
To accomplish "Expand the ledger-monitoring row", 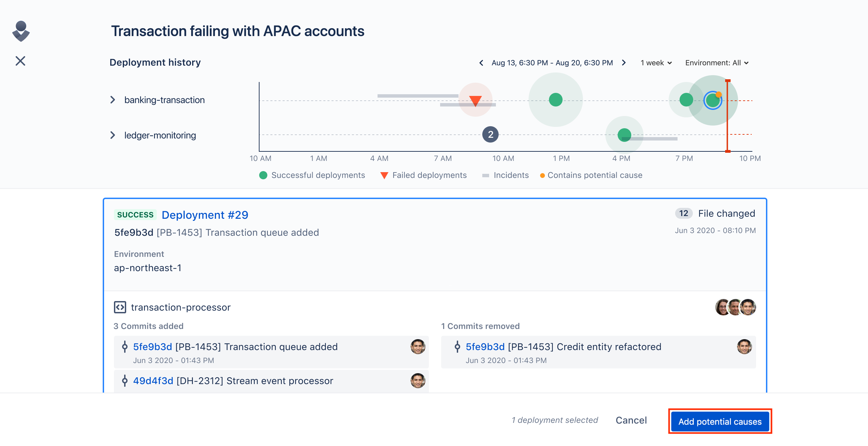I will [113, 135].
